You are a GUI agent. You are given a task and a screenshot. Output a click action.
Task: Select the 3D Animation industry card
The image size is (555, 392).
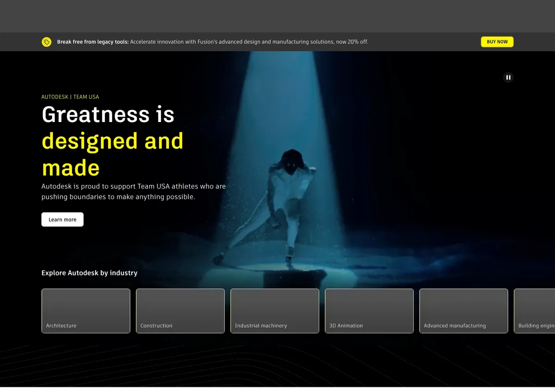click(369, 311)
